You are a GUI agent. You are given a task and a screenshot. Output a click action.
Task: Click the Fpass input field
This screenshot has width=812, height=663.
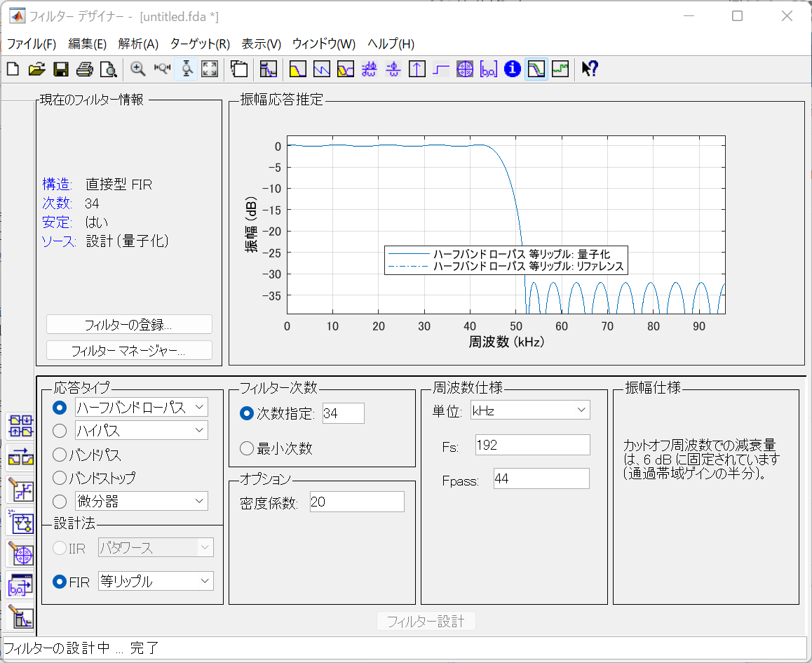click(x=541, y=478)
